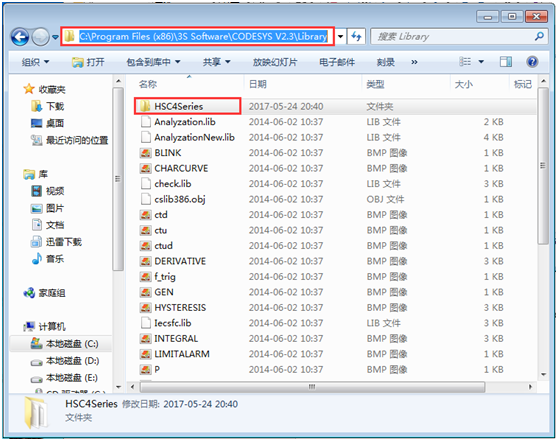Select the HSC4Series folder

click(x=188, y=106)
